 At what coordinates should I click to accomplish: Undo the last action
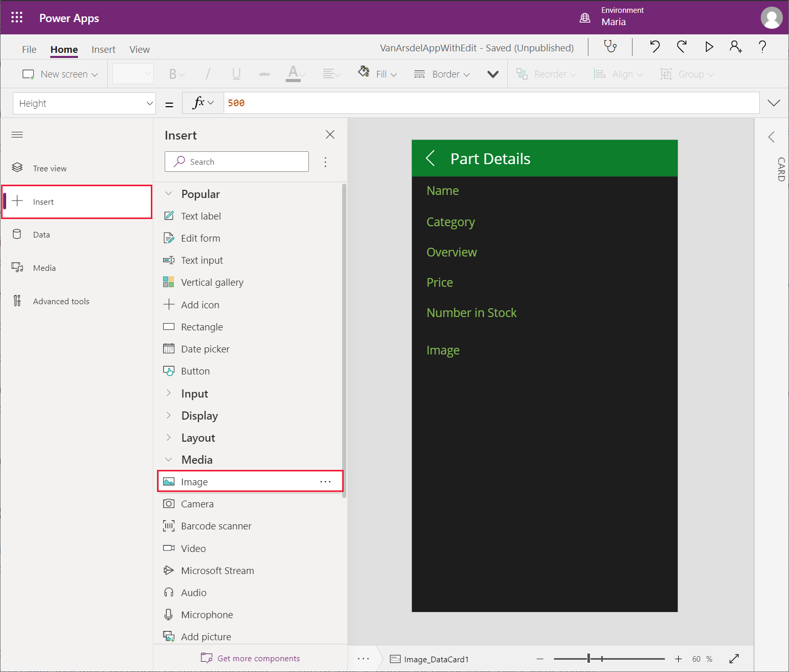coord(655,47)
